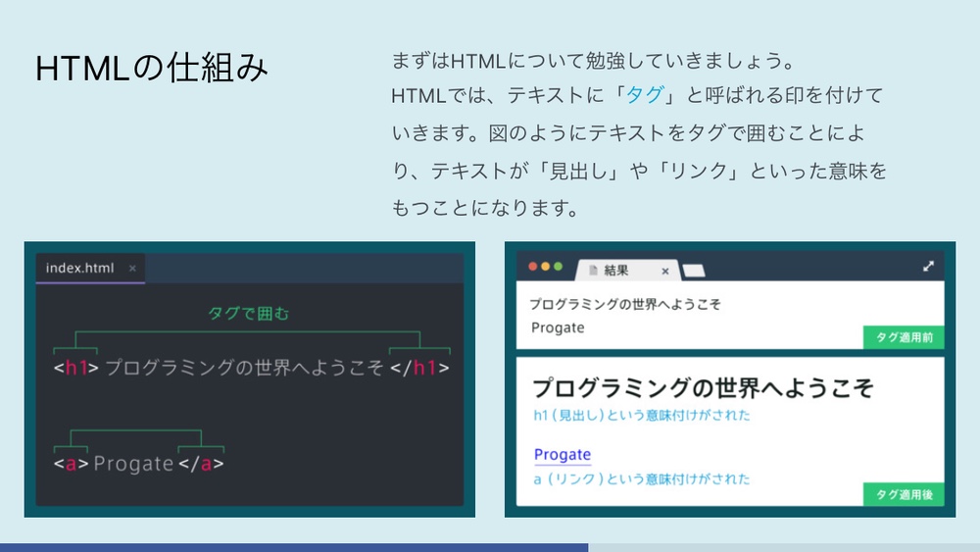
Task: Click the タグ適用後 green badge
Action: (902, 494)
